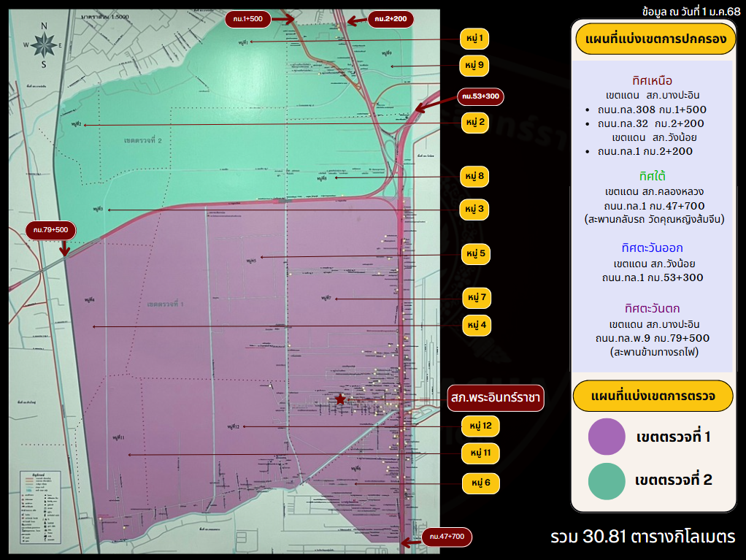Click the red arrow below กม.79+500

click(x=64, y=249)
